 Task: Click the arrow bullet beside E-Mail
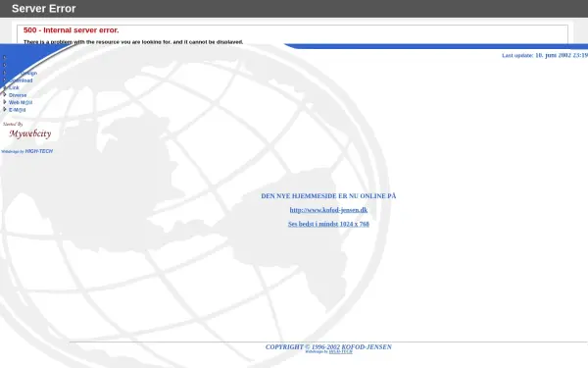(x=5, y=109)
